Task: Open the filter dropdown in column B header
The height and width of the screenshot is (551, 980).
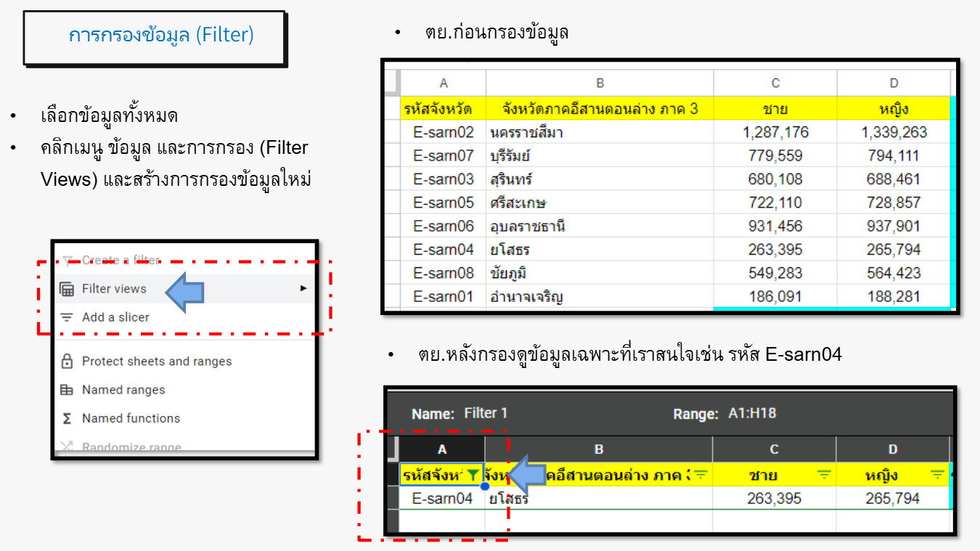Action: [701, 475]
